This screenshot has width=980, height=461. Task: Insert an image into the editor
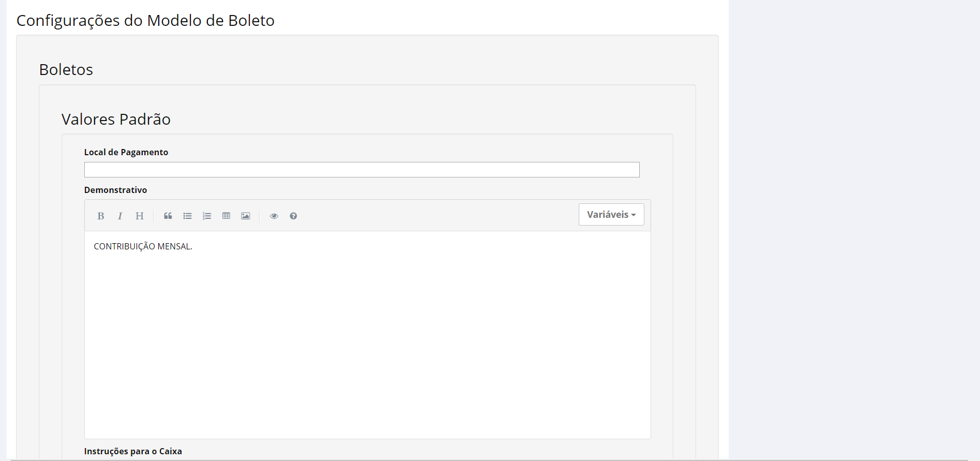246,216
